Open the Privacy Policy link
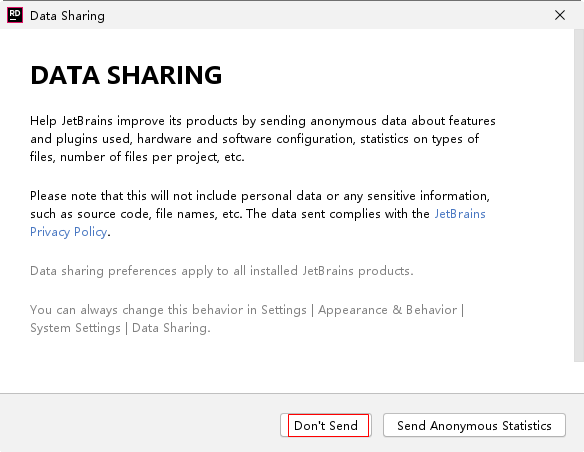Image resolution: width=584 pixels, height=452 pixels. (69, 232)
